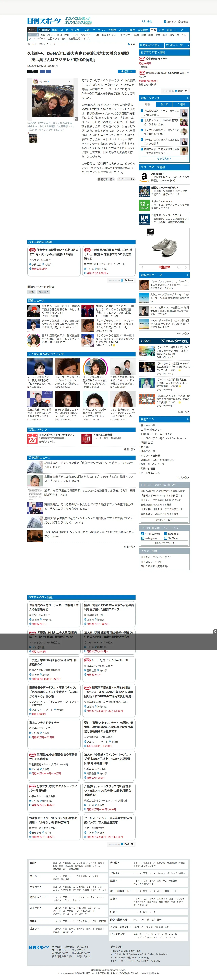217x980 pixels.
Task: Open the 日刊スポーツ PREMIUM icon
Action: pos(144,219)
